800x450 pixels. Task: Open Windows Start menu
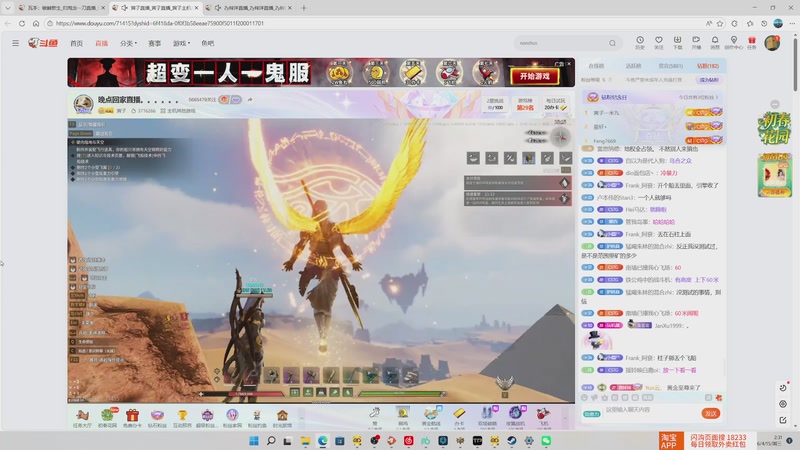254,440
